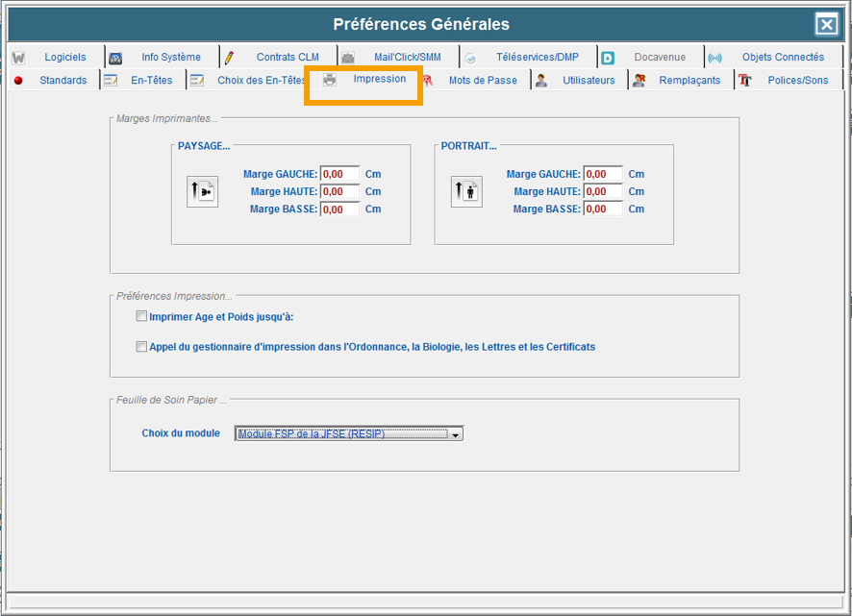Screen dimensions: 852x616
Task: Click the landscape orientation icon under PAYSAGE
Action: point(202,192)
